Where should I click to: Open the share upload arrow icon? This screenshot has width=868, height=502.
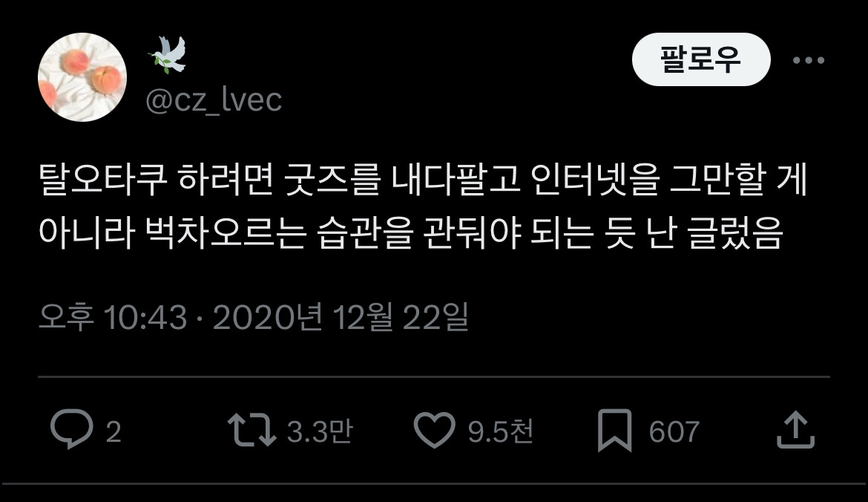(x=795, y=429)
